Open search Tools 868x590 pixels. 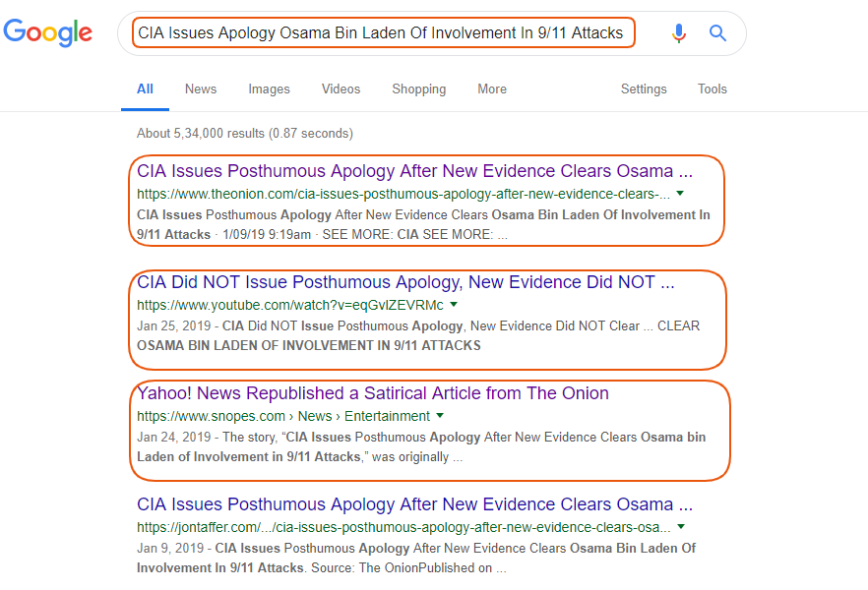tap(712, 89)
